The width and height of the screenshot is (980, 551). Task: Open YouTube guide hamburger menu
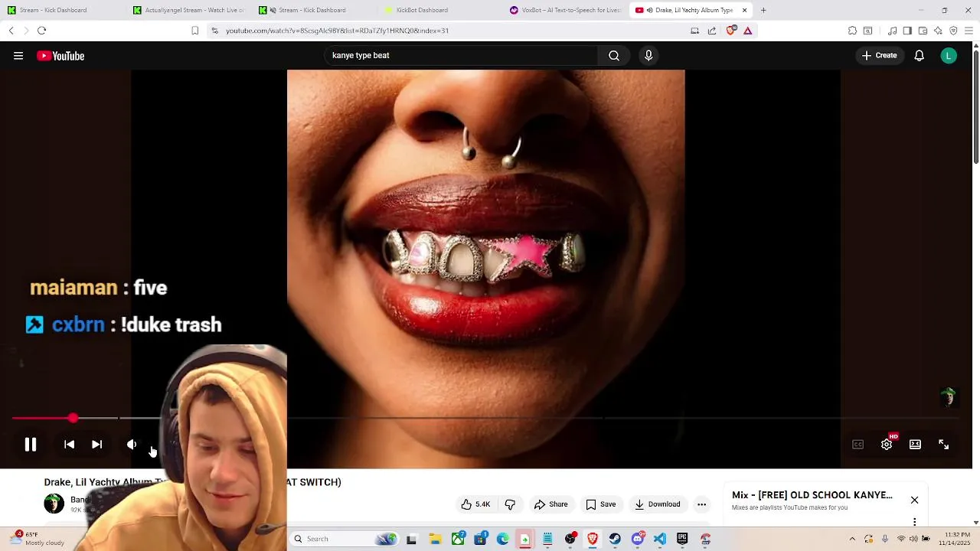click(18, 56)
